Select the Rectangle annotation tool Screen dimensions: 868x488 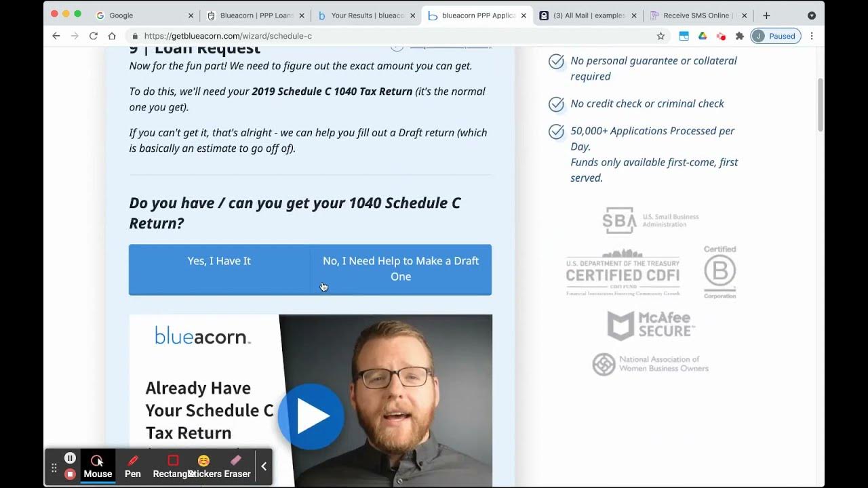[x=173, y=466]
